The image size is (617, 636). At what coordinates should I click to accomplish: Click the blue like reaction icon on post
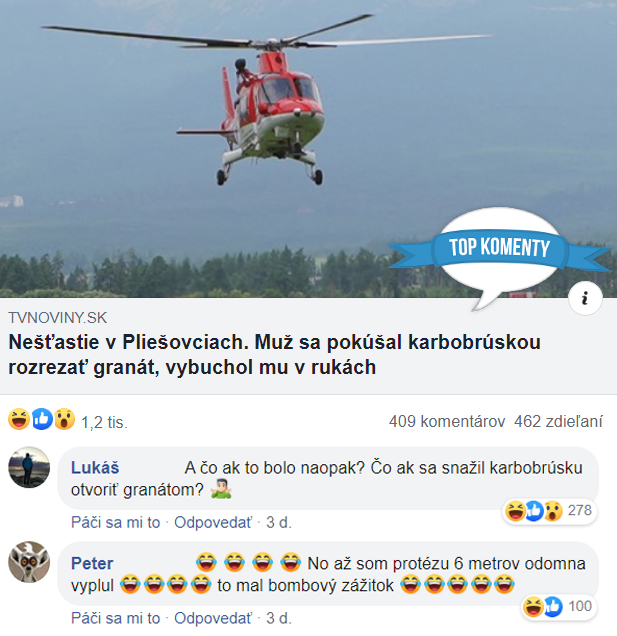[x=42, y=419]
